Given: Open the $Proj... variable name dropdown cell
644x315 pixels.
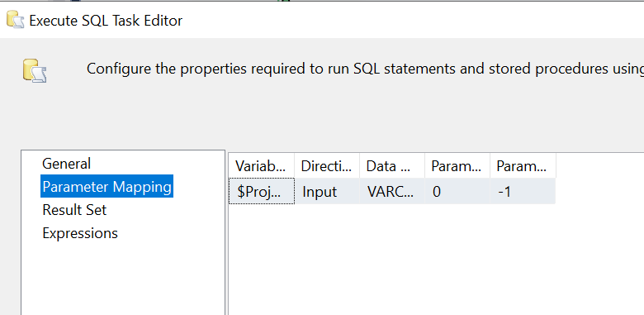Looking at the screenshot, I should [261, 191].
